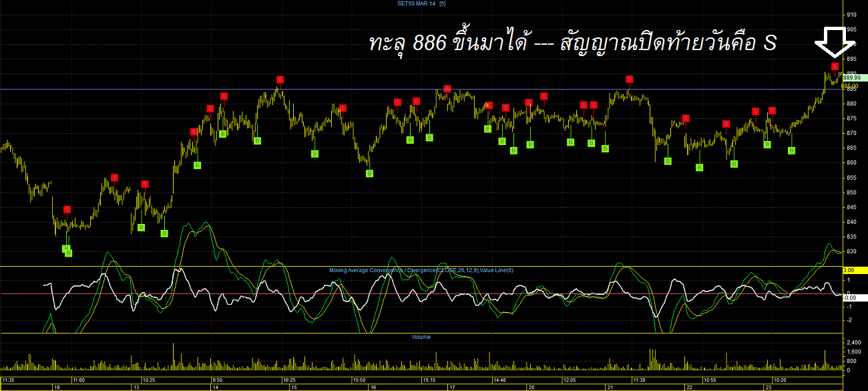Click the 840 price axis label

851,222
